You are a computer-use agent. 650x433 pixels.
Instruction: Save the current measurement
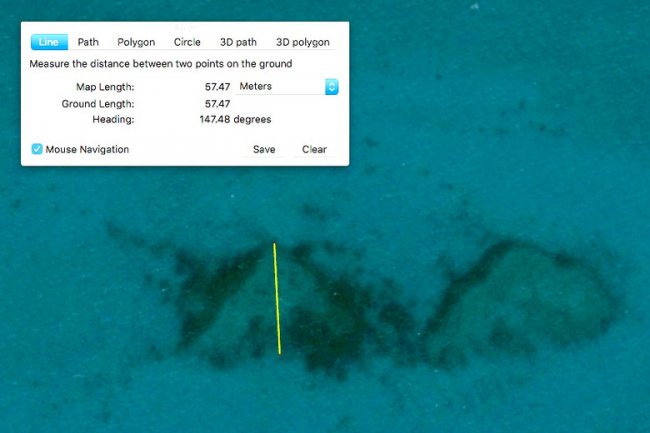click(264, 149)
